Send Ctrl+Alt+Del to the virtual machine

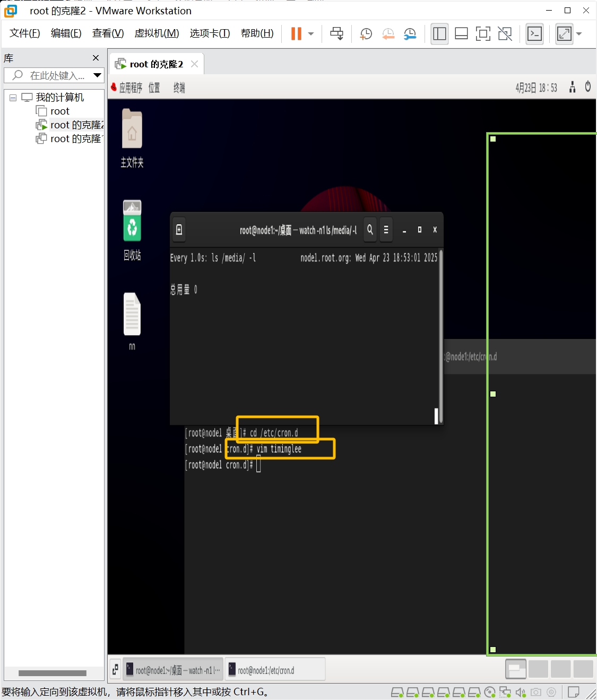tap(336, 33)
